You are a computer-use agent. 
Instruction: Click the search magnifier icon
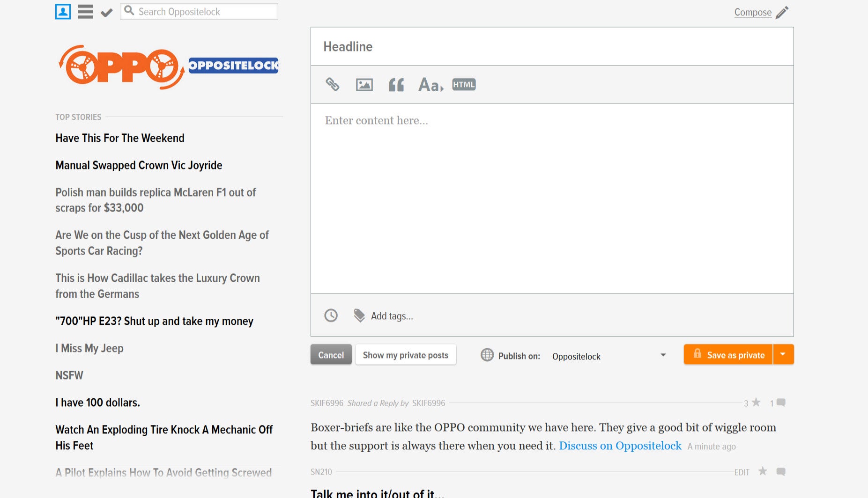(x=129, y=11)
